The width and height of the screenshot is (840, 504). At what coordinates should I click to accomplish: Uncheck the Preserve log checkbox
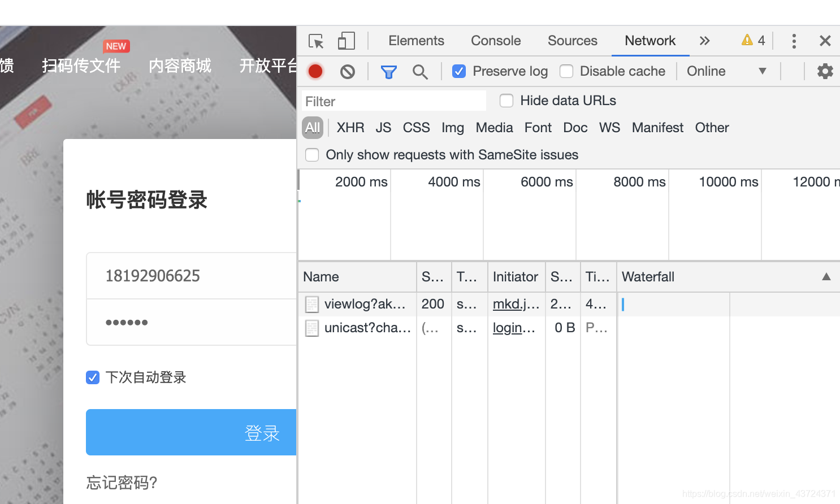click(x=459, y=71)
